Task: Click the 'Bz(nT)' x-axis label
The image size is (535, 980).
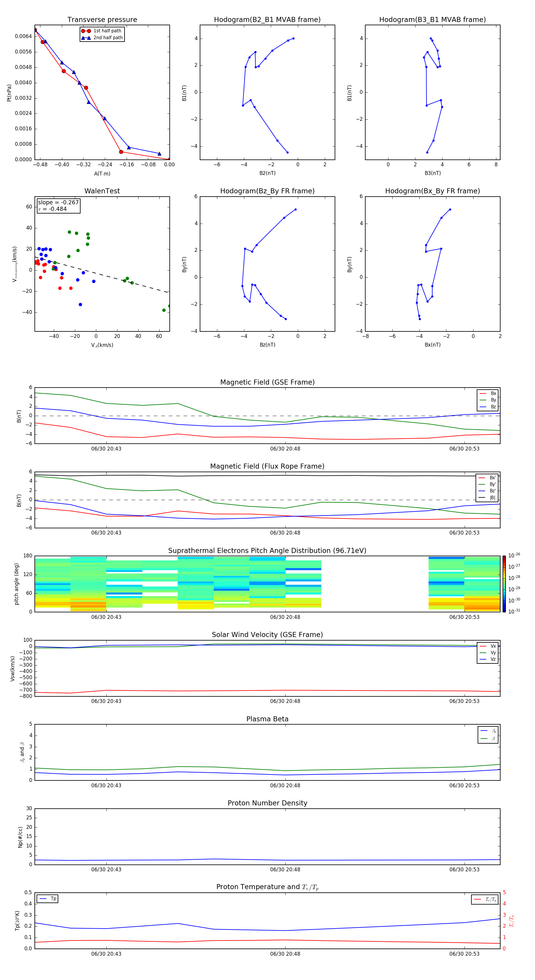Action: pos(267,345)
